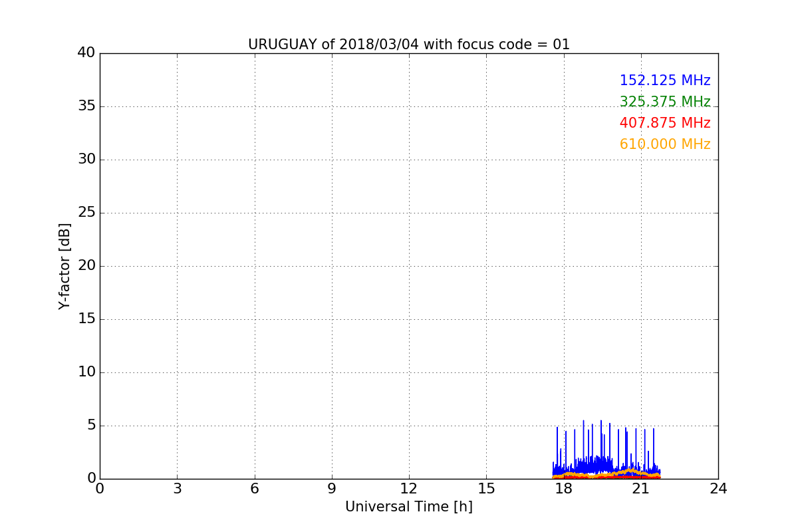Select the 152.125 MHz legend label
The width and height of the screenshot is (798, 532).
665,80
